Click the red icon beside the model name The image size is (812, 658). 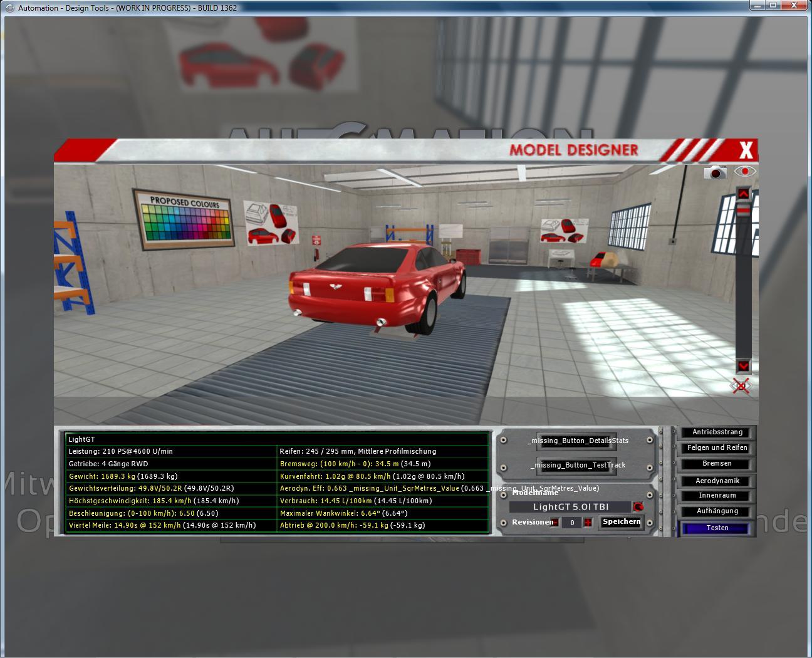point(638,507)
